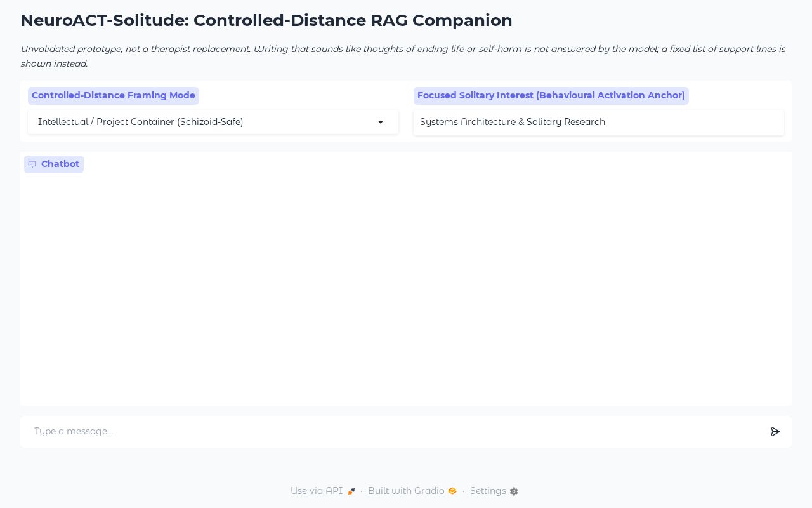Click the empty Chatbot conversation area
This screenshot has width=812, height=508.
[406, 286]
